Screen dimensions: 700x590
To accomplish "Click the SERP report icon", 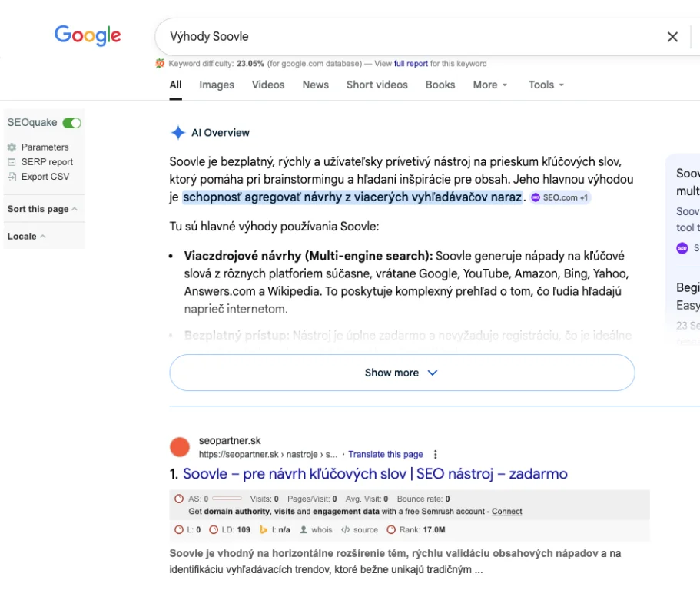I will point(12,162).
